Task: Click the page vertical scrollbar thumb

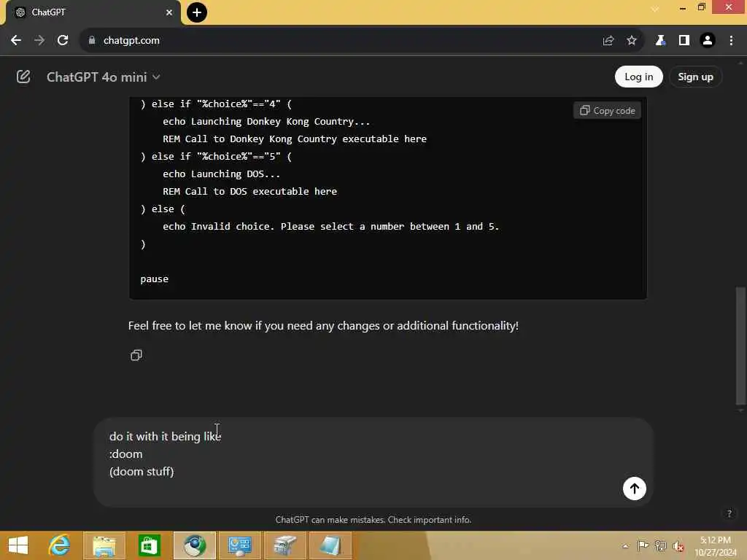Action: coord(740,345)
